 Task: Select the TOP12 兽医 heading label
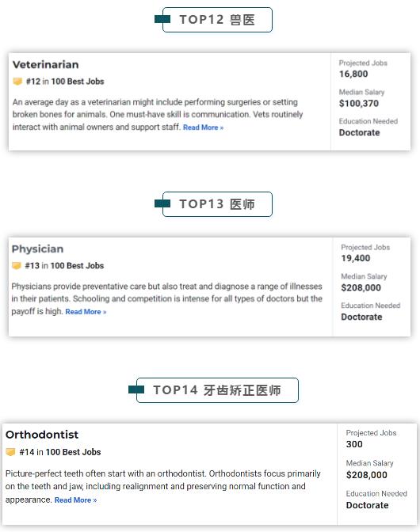217,20
